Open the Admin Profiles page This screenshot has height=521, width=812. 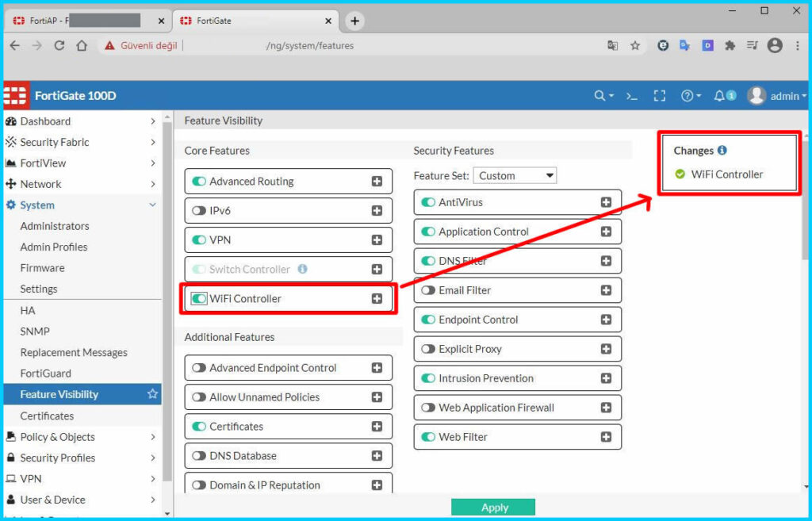pyautogui.click(x=54, y=247)
